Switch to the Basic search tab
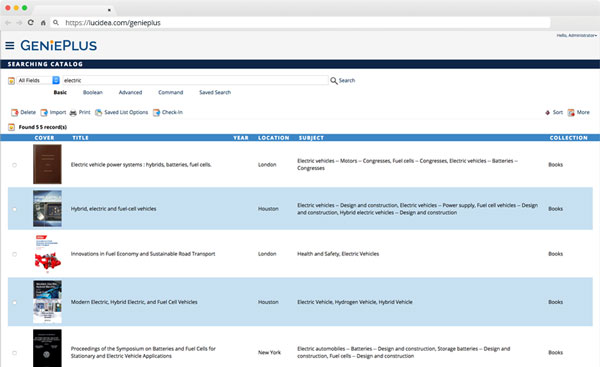This screenshot has height=367, width=600. (x=60, y=92)
